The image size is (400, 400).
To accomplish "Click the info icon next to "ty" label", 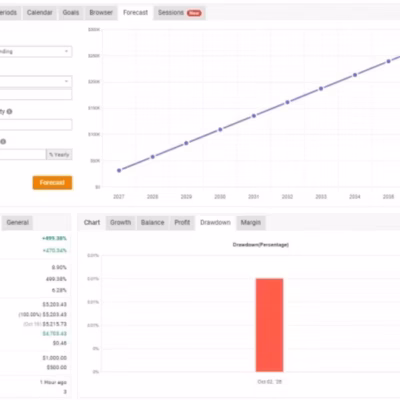I will 9,112.
